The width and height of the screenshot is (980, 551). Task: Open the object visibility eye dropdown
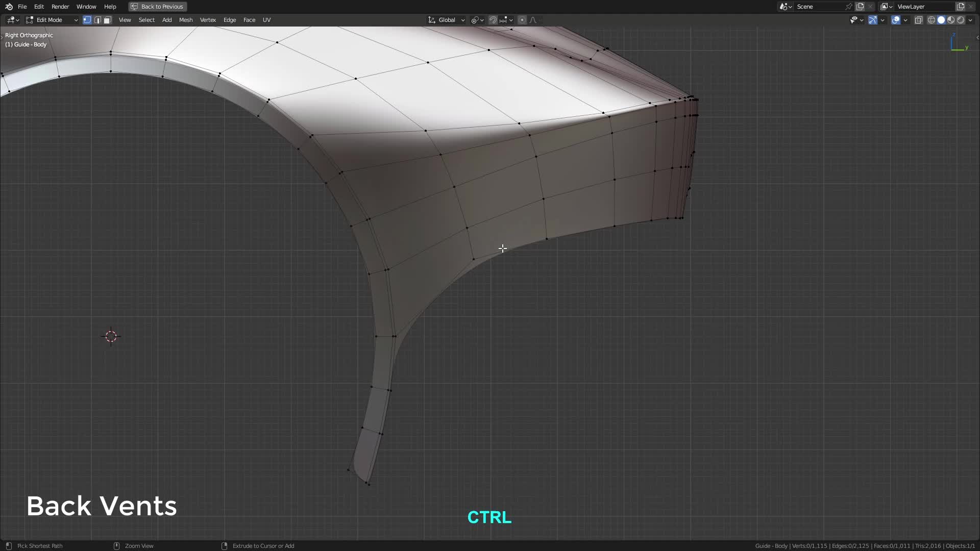856,20
